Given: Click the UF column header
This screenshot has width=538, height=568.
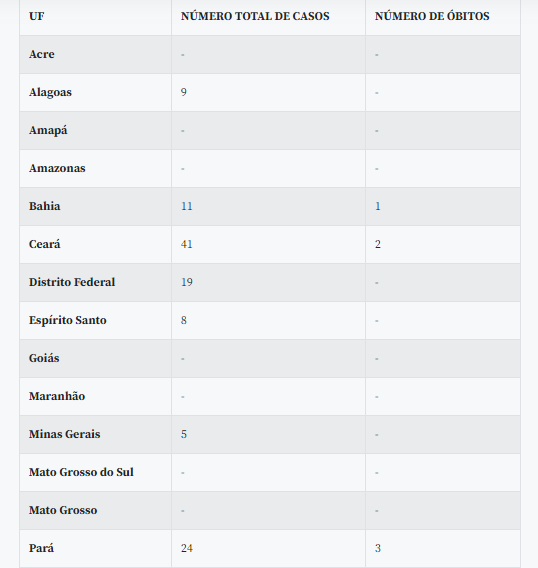Looking at the screenshot, I should pyautogui.click(x=36, y=16).
